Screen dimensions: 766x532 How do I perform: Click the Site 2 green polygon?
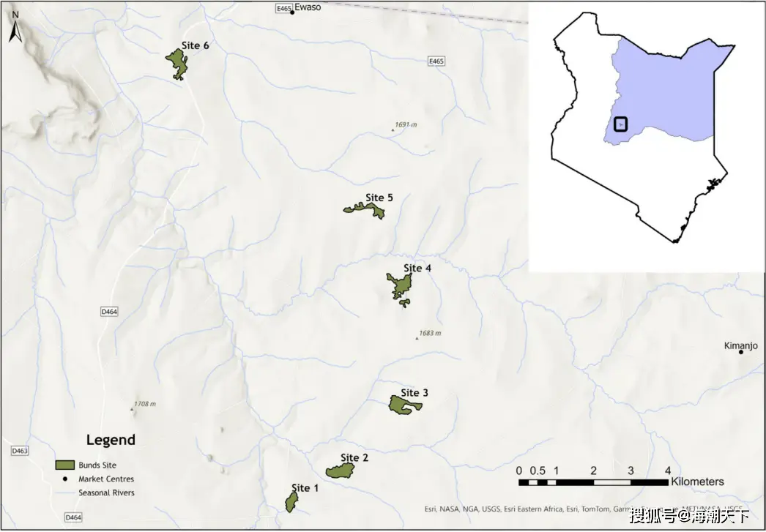coord(341,471)
